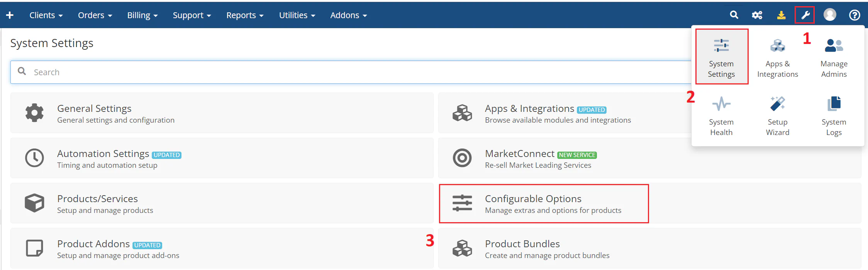868x270 pixels.
Task: Open the search magnifier icon in top bar
Action: pos(734,15)
